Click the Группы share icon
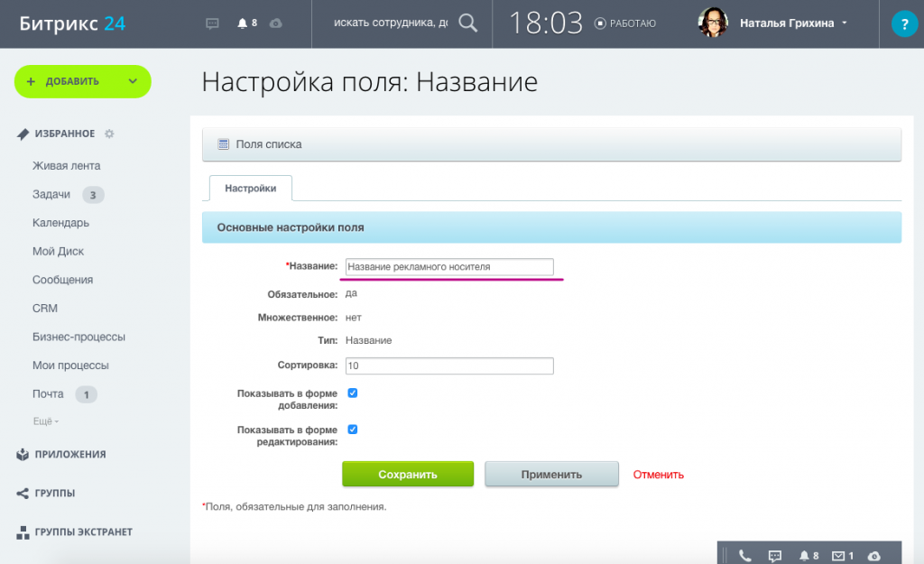 tap(23, 494)
